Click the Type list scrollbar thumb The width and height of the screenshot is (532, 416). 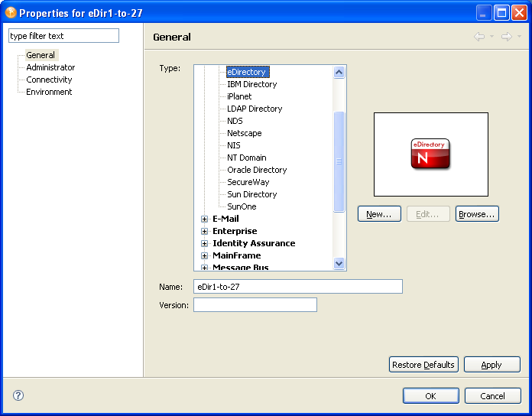(x=339, y=161)
